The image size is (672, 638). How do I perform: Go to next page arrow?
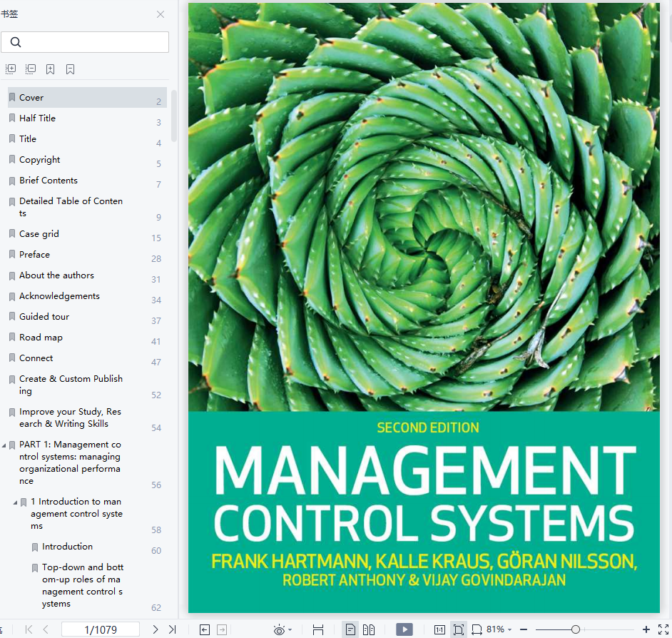(x=155, y=629)
